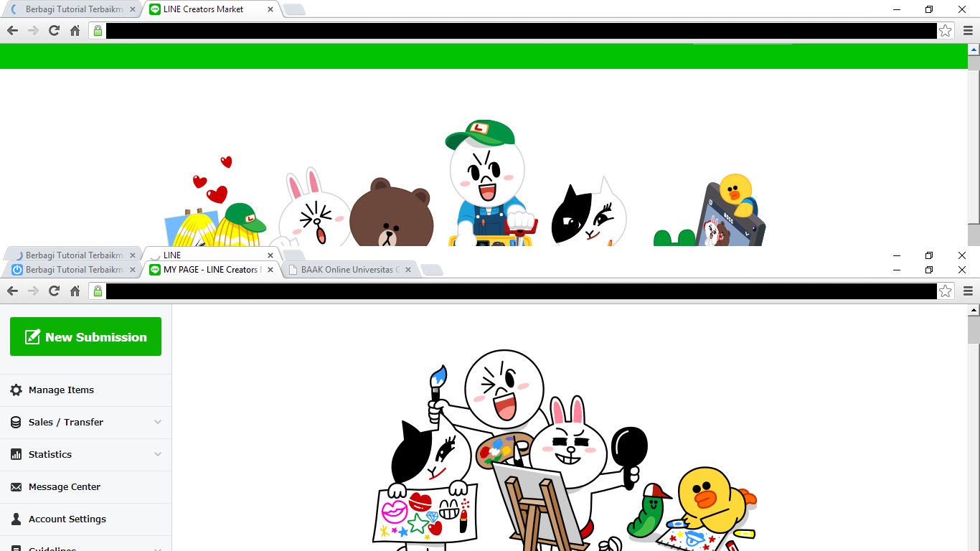This screenshot has height=551, width=980.
Task: Close the tab titled only LINE
Action: click(270, 255)
